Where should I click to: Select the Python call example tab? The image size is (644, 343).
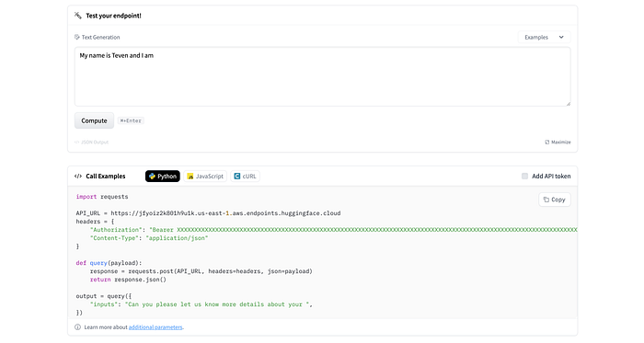tap(163, 176)
